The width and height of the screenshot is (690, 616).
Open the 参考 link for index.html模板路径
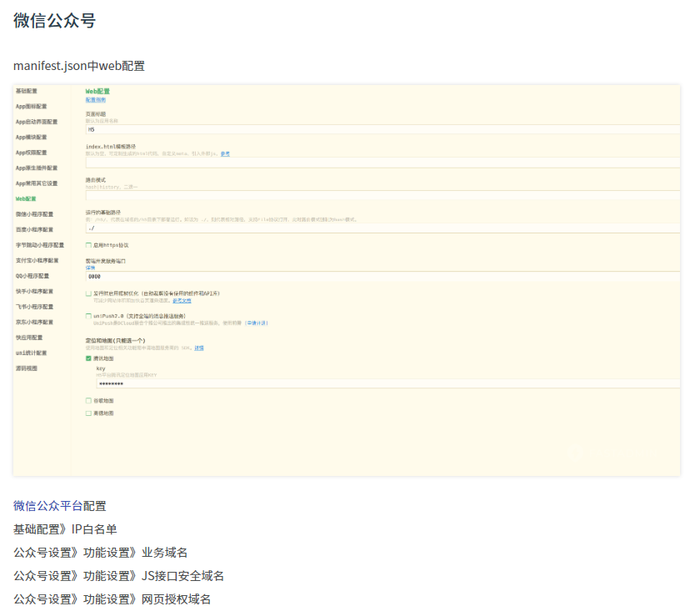[x=225, y=153]
